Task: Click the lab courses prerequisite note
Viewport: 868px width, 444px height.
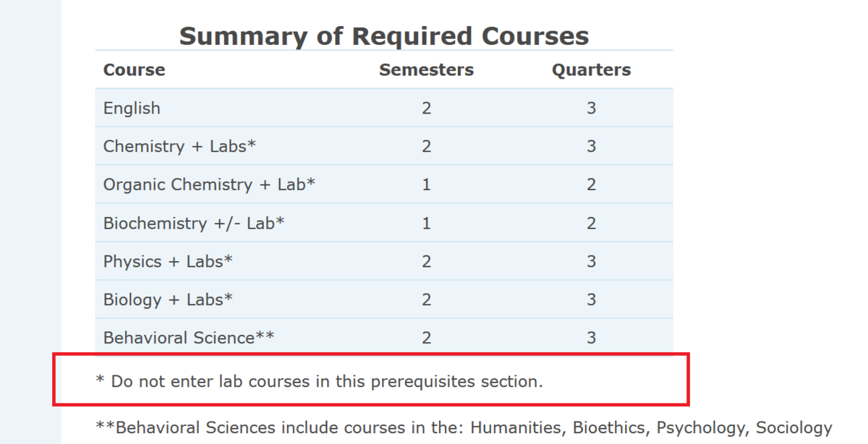Action: [319, 381]
